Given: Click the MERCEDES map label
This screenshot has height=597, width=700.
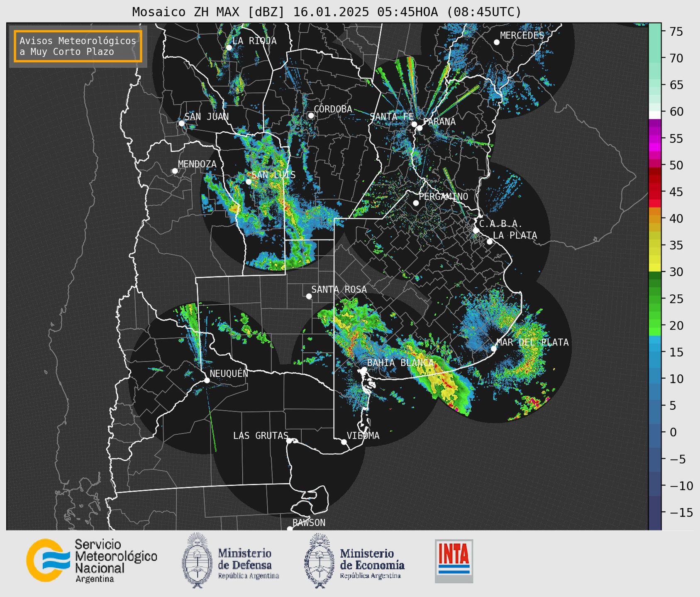Looking at the screenshot, I should (522, 36).
